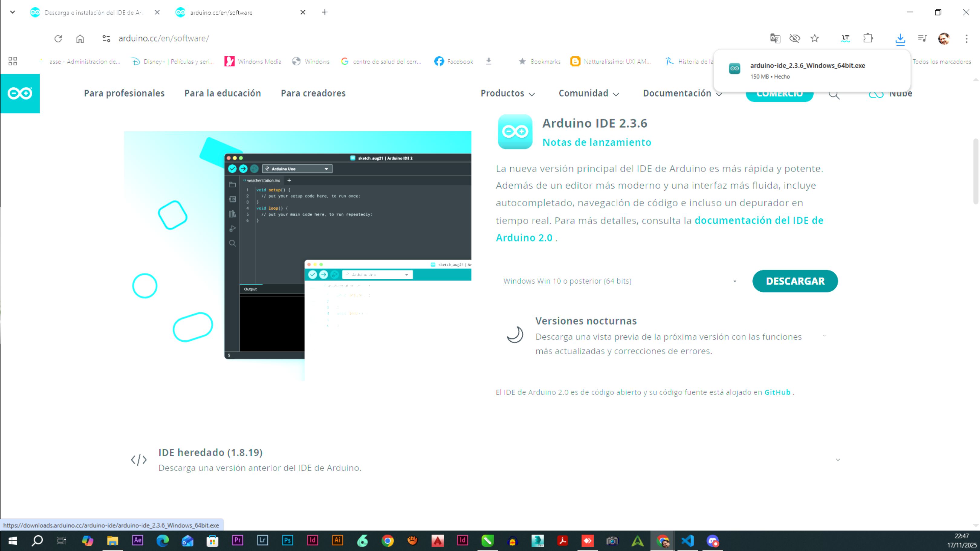Image resolution: width=980 pixels, height=551 pixels.
Task: Click the address bar URL field
Action: tap(164, 38)
